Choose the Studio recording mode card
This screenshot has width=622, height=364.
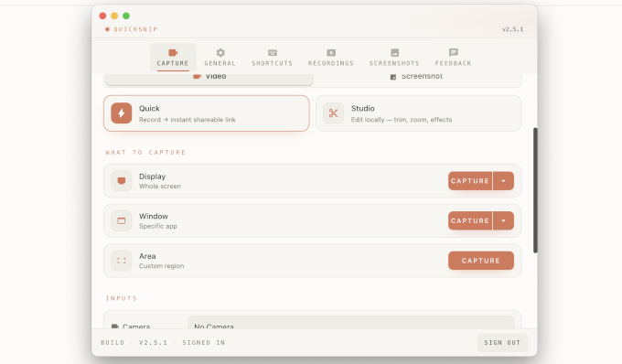(x=418, y=113)
